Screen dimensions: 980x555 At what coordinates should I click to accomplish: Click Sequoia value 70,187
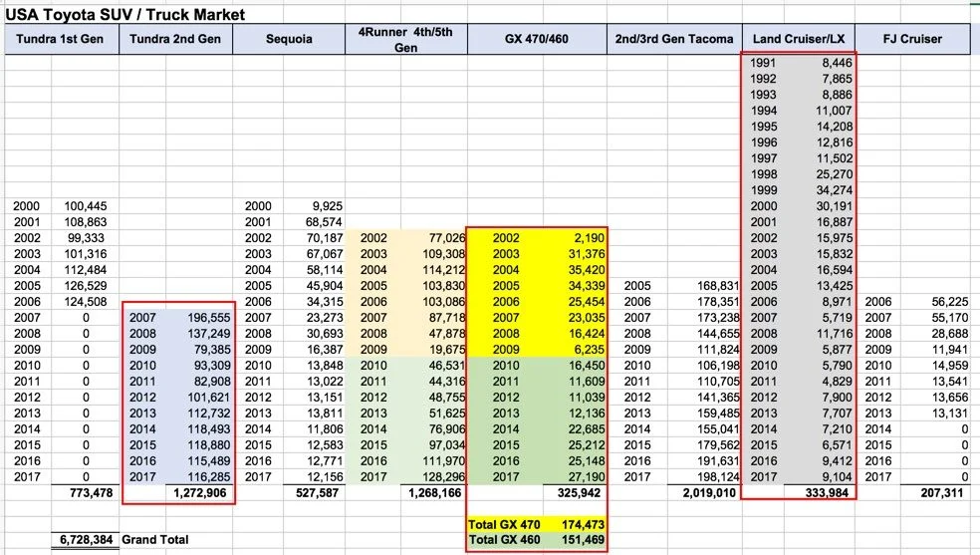click(x=325, y=237)
